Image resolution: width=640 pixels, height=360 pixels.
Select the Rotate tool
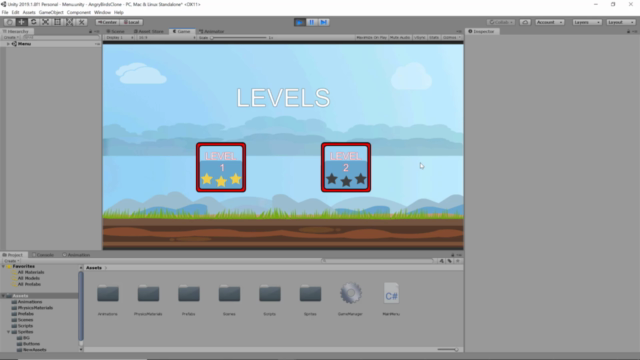[33, 22]
